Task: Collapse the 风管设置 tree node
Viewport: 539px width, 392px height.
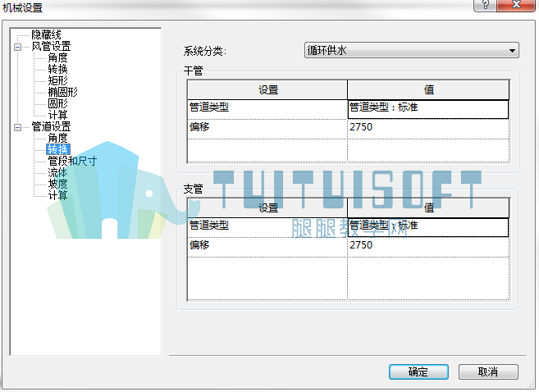Action: (17, 47)
